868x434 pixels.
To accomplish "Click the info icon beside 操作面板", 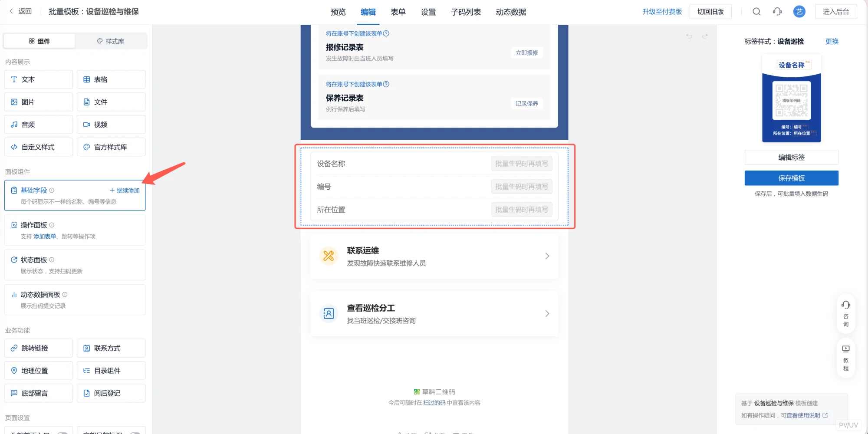I will pos(52,225).
